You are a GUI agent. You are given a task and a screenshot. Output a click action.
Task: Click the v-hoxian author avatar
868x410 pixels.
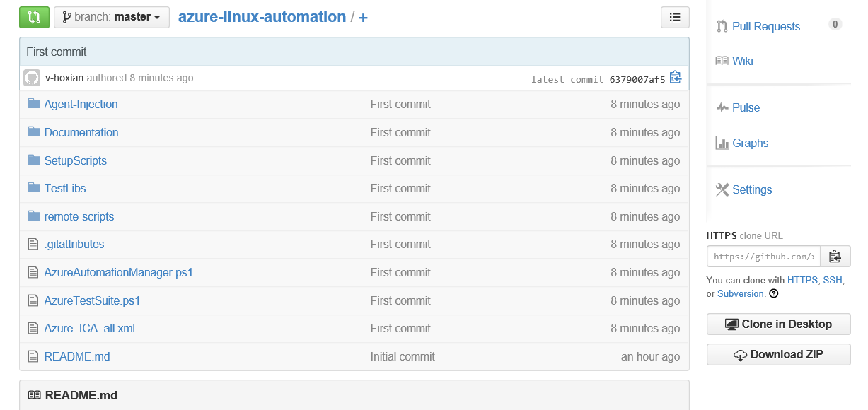coord(32,78)
